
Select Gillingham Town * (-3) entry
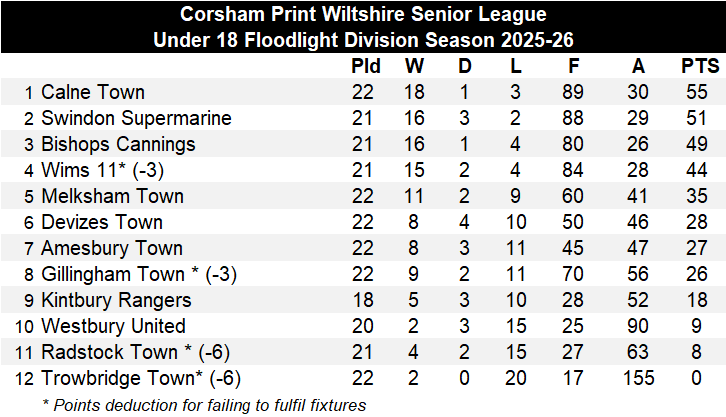point(139,274)
